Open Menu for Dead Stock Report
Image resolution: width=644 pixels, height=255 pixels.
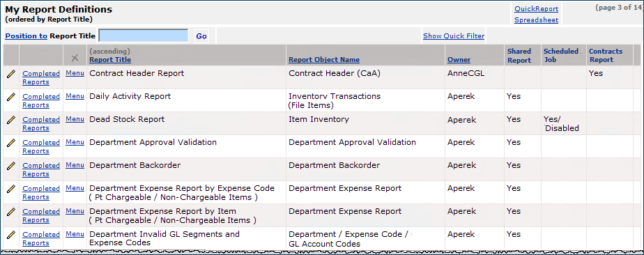[x=75, y=119]
